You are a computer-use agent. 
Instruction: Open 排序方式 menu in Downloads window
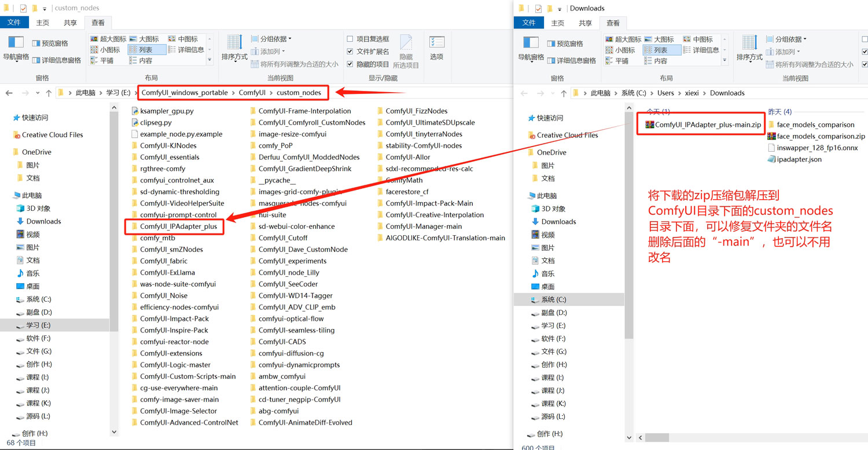pyautogui.click(x=749, y=49)
